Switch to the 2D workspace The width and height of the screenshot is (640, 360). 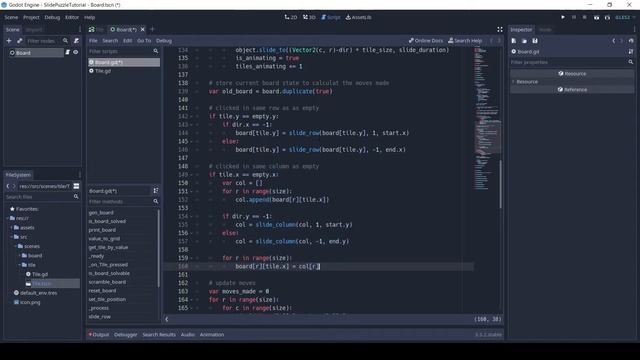click(x=291, y=17)
